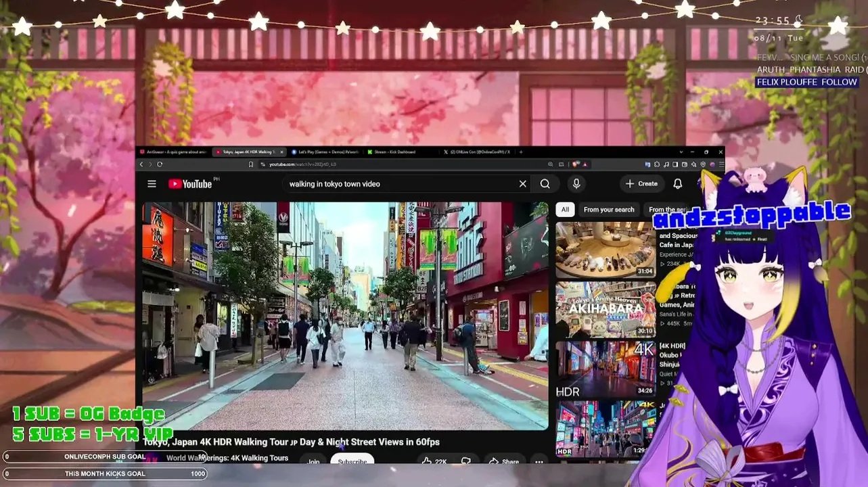868x487 pixels.
Task: Reload the YouTube page
Action: coord(160,164)
